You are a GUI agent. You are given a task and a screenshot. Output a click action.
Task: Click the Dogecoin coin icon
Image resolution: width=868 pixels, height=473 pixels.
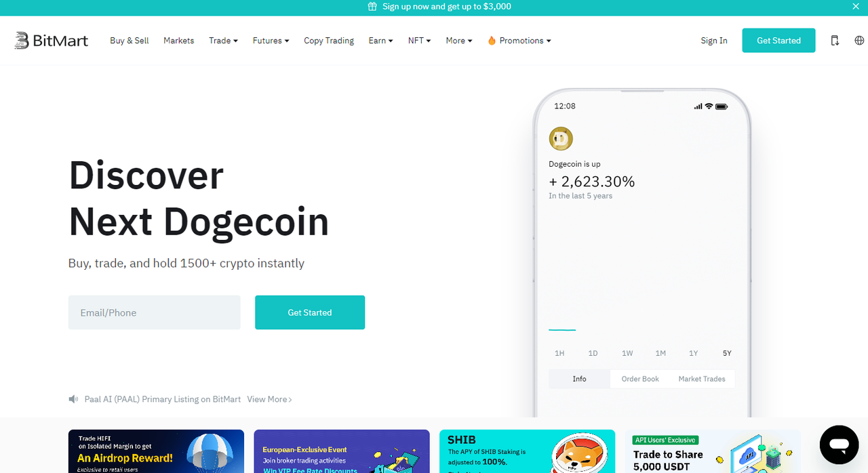pos(561,139)
